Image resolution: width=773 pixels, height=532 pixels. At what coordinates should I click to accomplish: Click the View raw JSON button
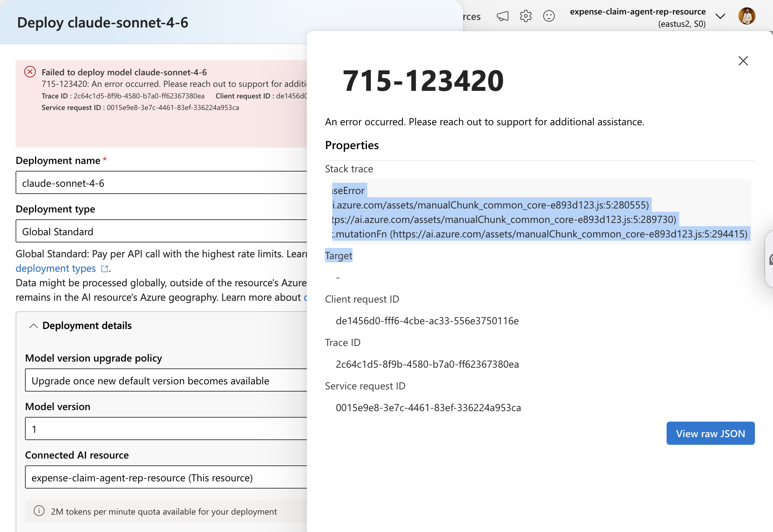[x=710, y=433]
